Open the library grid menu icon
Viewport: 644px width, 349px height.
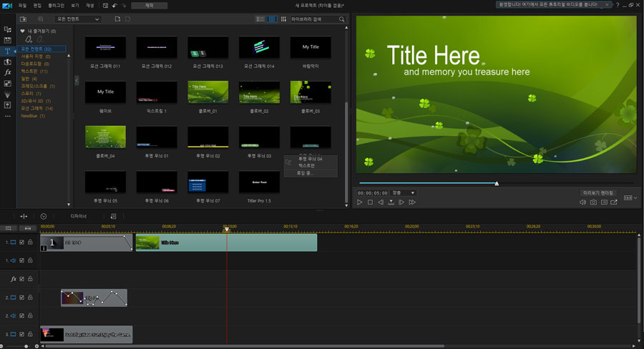point(283,19)
